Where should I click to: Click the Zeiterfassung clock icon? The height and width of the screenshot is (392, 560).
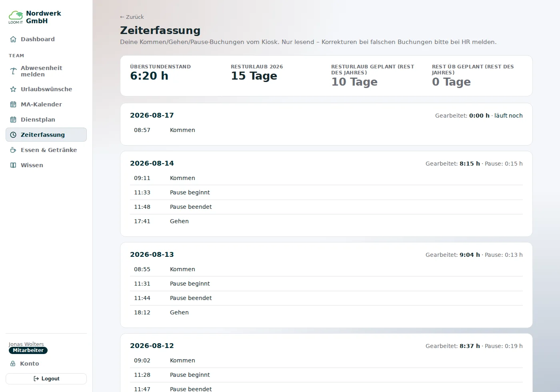click(13, 135)
